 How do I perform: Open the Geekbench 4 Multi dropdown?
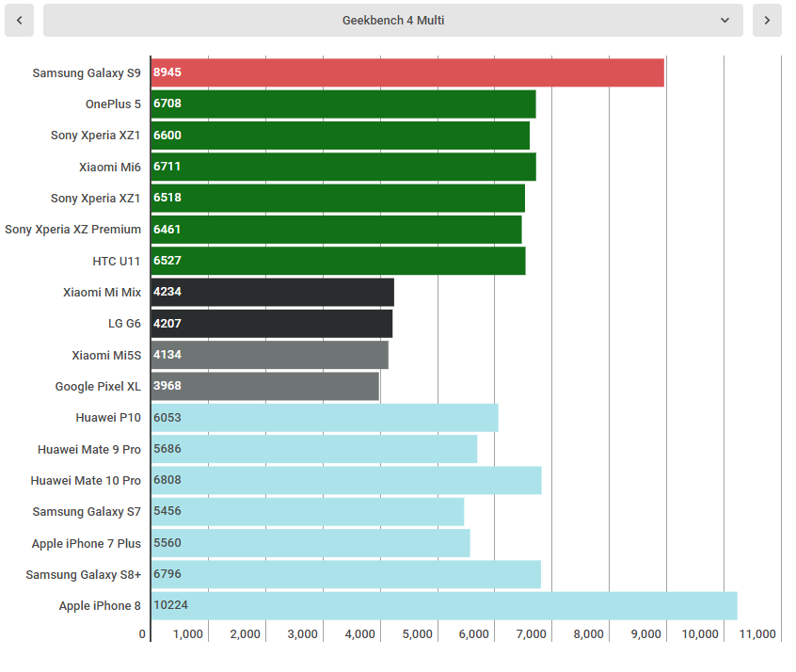(393, 21)
